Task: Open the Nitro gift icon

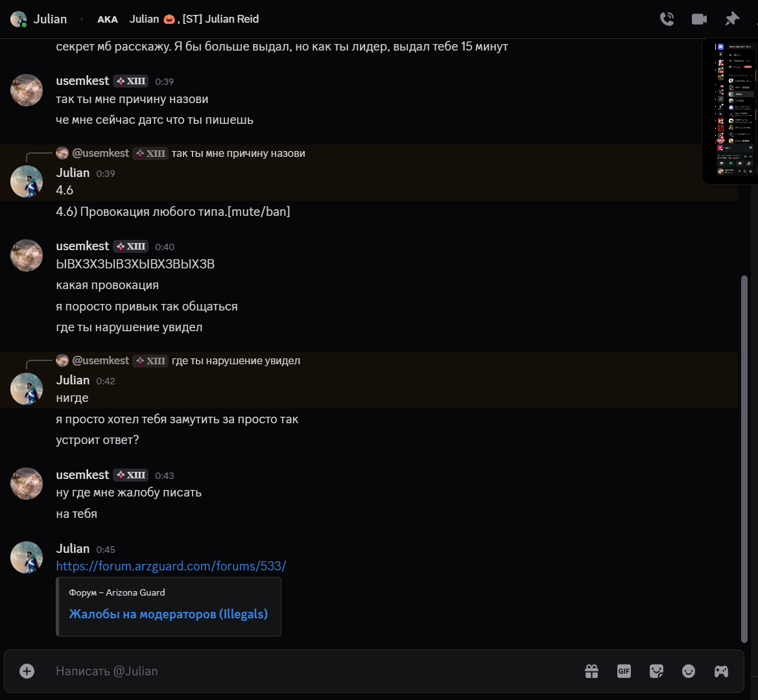Action: click(x=591, y=671)
